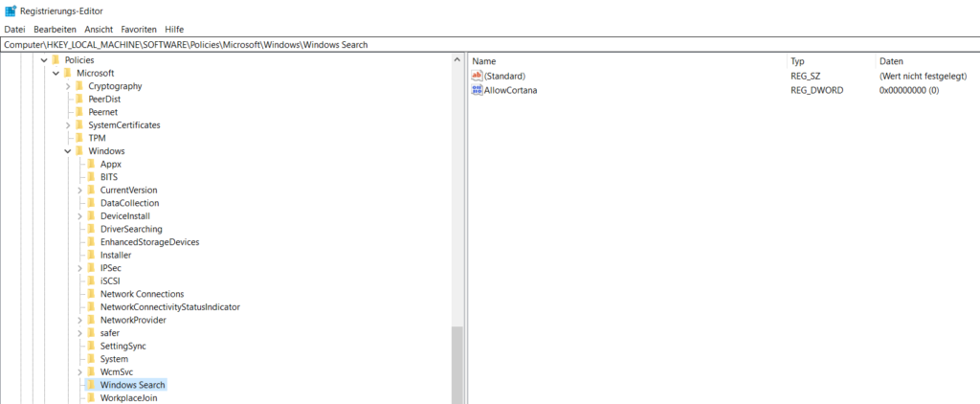Screen dimensions: 980x404
Task: Click the Microsoft folder icon
Action: (x=67, y=73)
